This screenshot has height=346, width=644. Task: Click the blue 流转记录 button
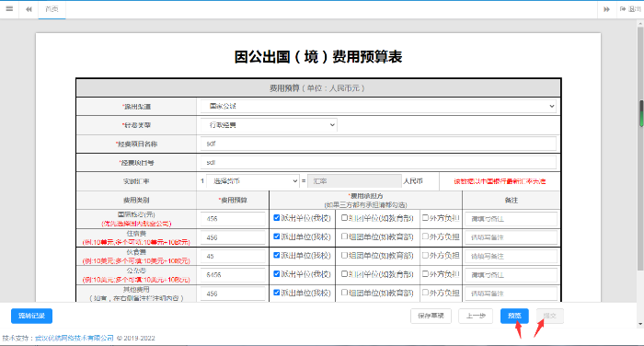tap(31, 316)
